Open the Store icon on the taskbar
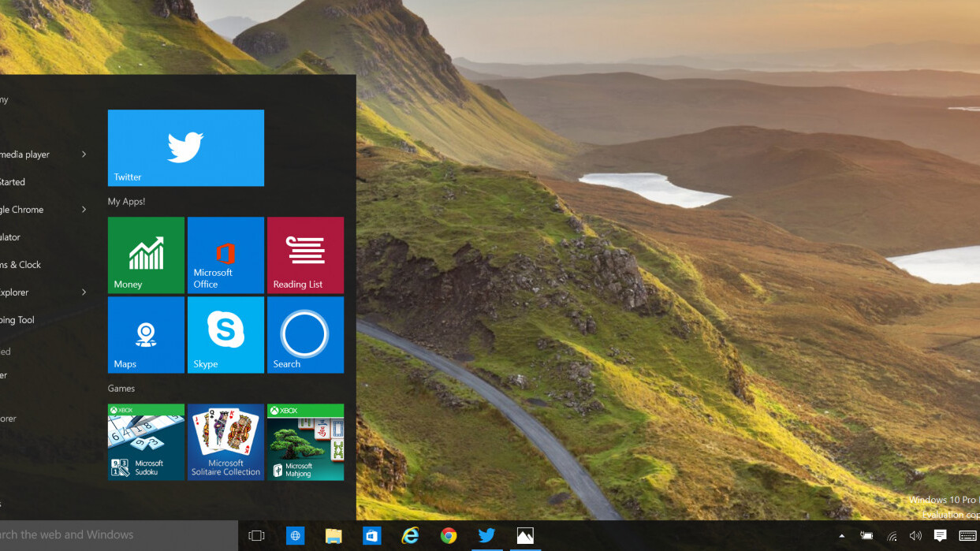The image size is (980, 551). (x=371, y=536)
